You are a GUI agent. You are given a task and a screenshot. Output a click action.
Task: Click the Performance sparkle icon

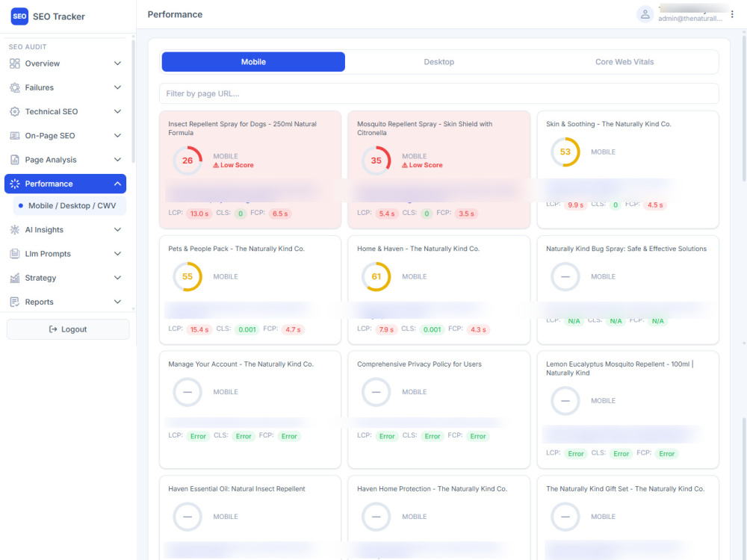pyautogui.click(x=15, y=184)
